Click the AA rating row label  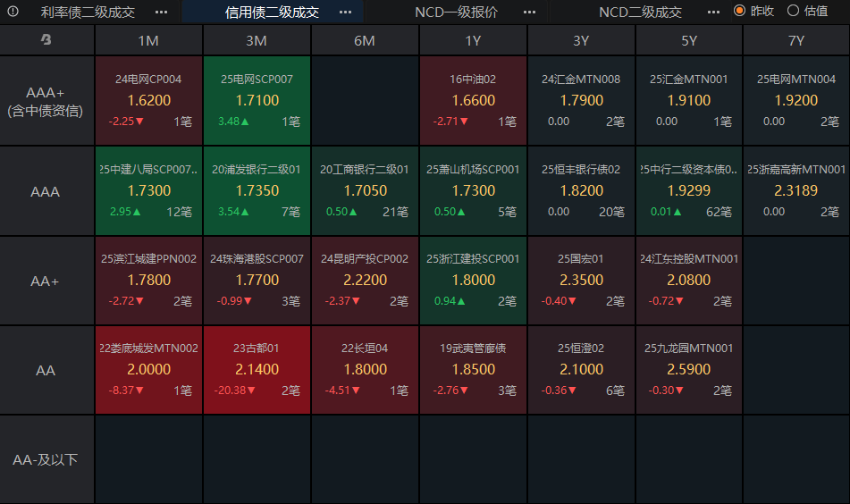46,370
